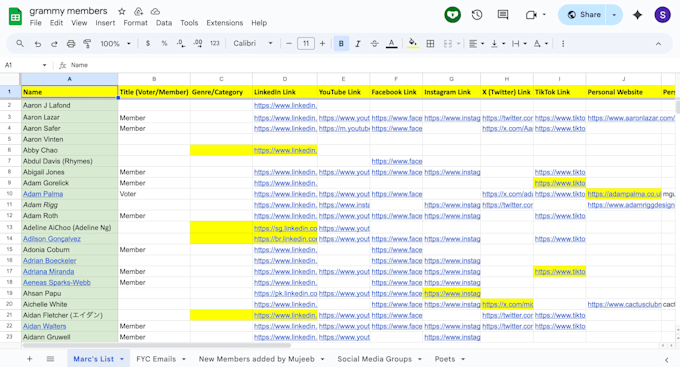Collapse the toolbar with the chevron
The image size is (680, 367).
pyautogui.click(x=658, y=43)
